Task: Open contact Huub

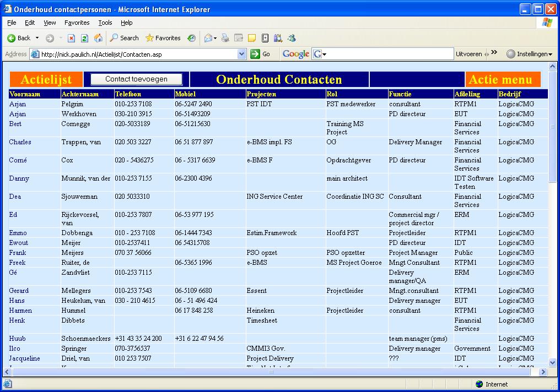Action: [17, 339]
